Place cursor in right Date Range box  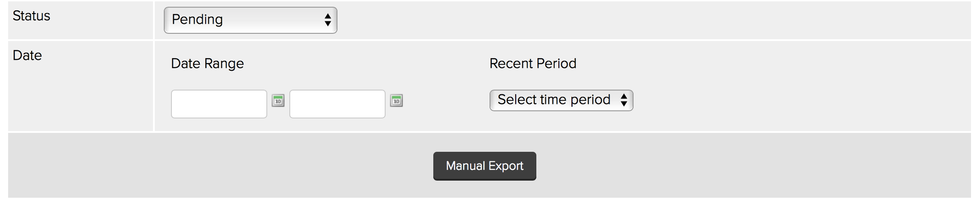(x=337, y=104)
